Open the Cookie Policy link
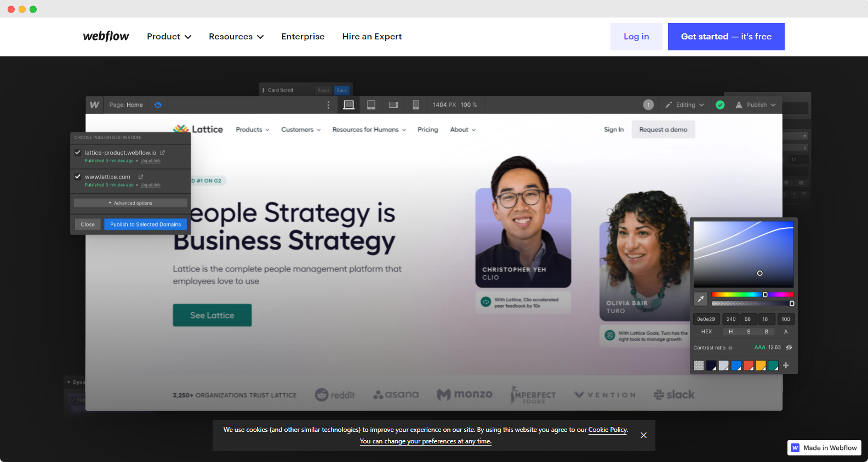The height and width of the screenshot is (462, 868). click(x=608, y=430)
